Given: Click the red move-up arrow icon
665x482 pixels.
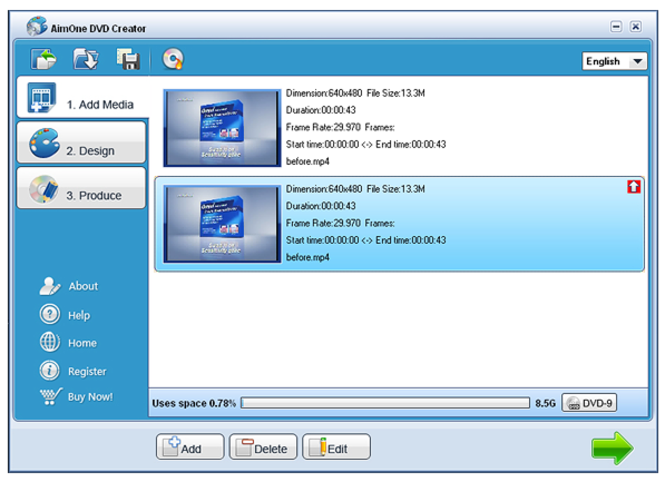Looking at the screenshot, I should tap(634, 187).
